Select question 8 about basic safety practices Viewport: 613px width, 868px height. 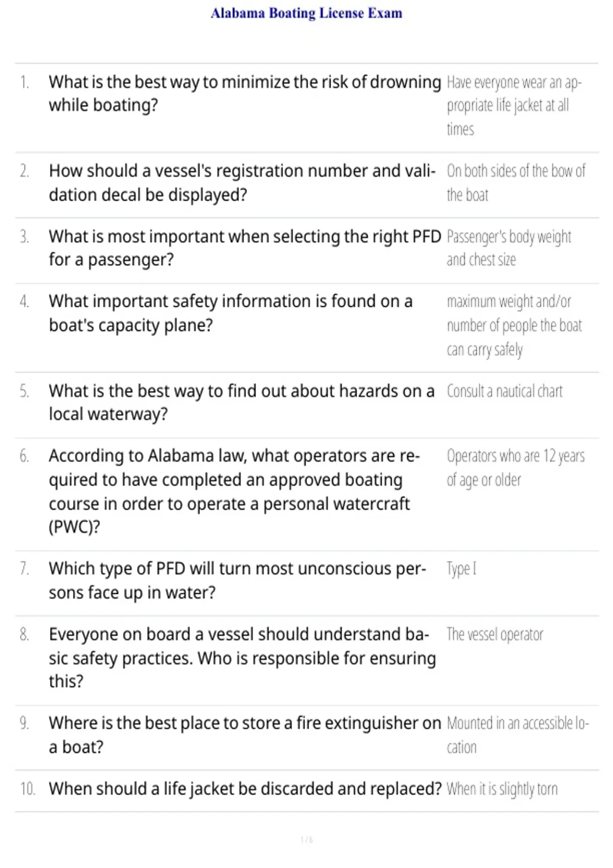tap(242, 658)
